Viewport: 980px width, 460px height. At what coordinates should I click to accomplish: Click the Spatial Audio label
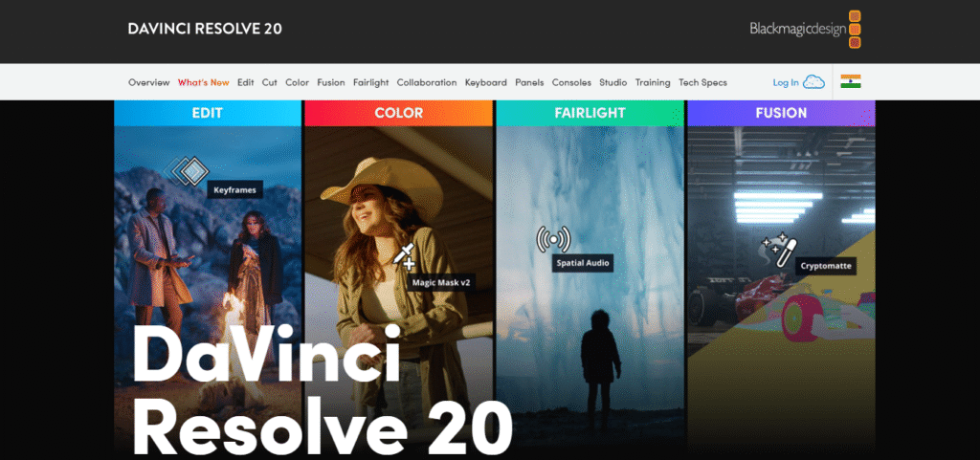pyautogui.click(x=583, y=263)
